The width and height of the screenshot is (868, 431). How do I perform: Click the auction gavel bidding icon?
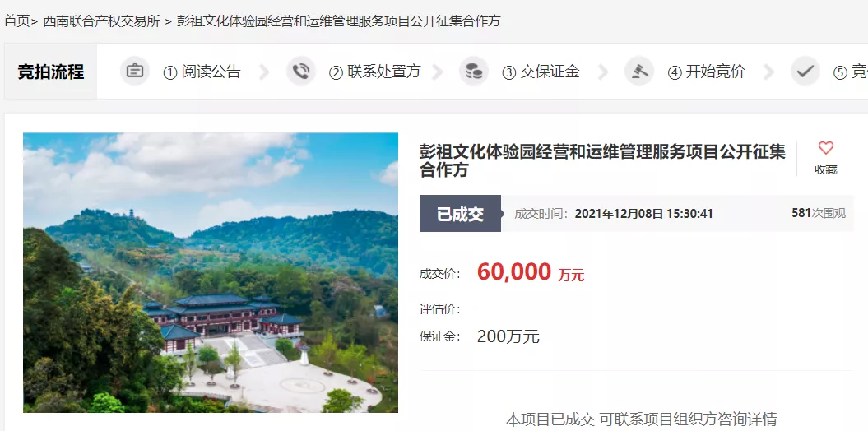click(638, 72)
